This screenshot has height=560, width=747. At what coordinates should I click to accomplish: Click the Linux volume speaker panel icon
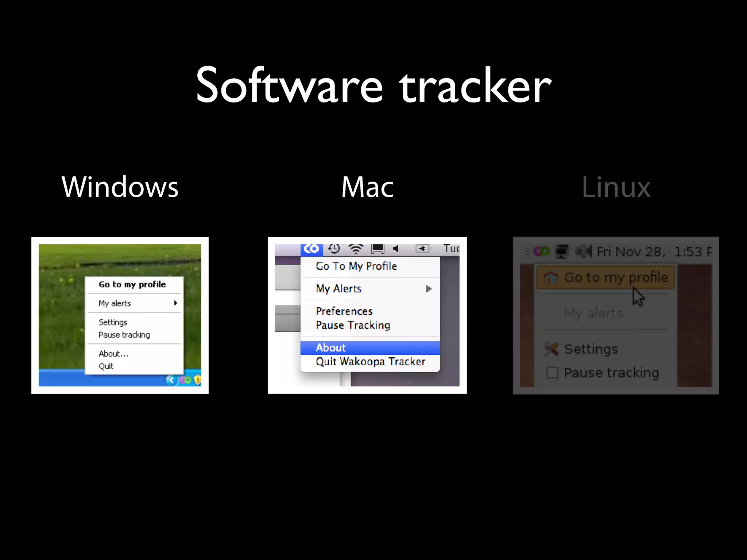(x=583, y=251)
